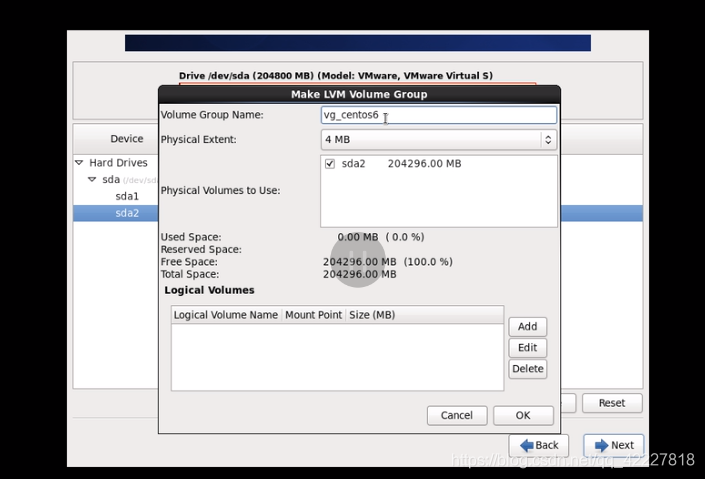The width and height of the screenshot is (705, 479).
Task: Click the Used Space value 0.00 MB
Action: coord(358,237)
